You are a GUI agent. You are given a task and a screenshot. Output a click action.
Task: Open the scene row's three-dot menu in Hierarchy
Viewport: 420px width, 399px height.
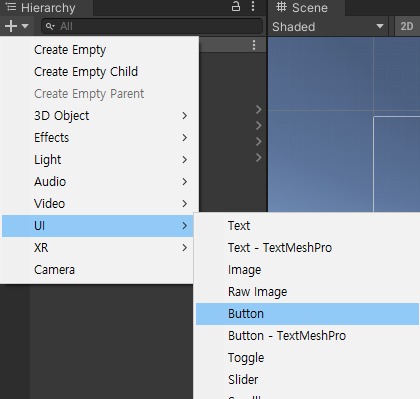pyautogui.click(x=254, y=45)
